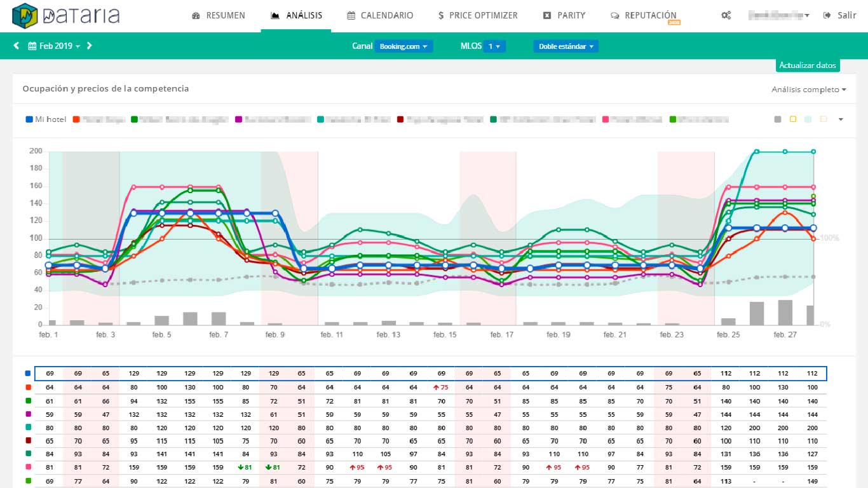Viewport: 868px width, 488px height.
Task: Click the feb. 26 occupancy bar
Action: [x=756, y=313]
